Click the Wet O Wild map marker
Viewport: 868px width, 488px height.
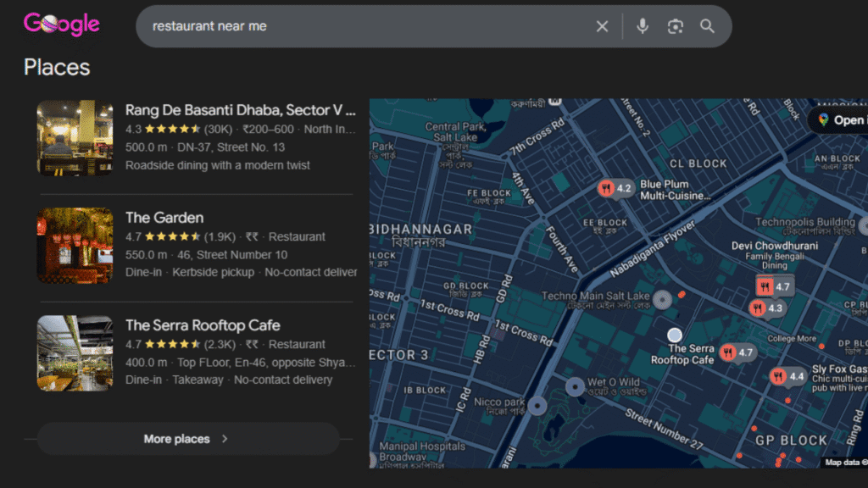click(x=576, y=386)
